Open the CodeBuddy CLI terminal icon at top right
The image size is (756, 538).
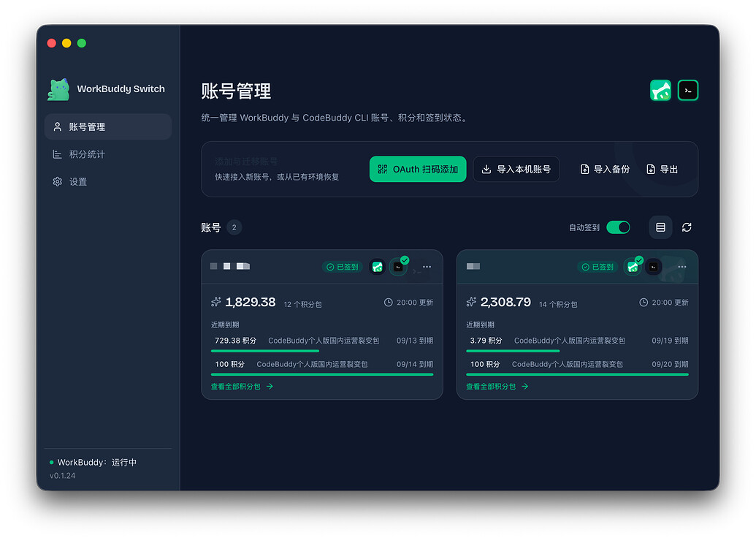pos(688,90)
